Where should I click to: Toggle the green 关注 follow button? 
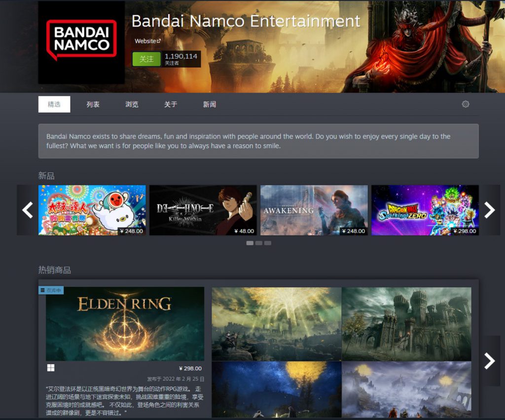click(x=146, y=59)
